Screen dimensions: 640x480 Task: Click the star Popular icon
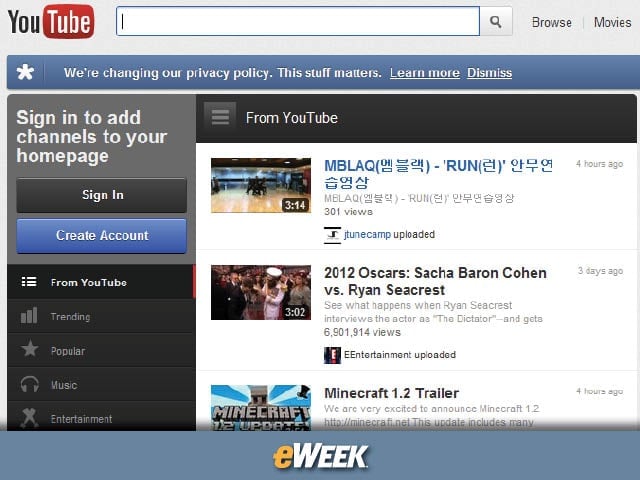[x=29, y=350]
